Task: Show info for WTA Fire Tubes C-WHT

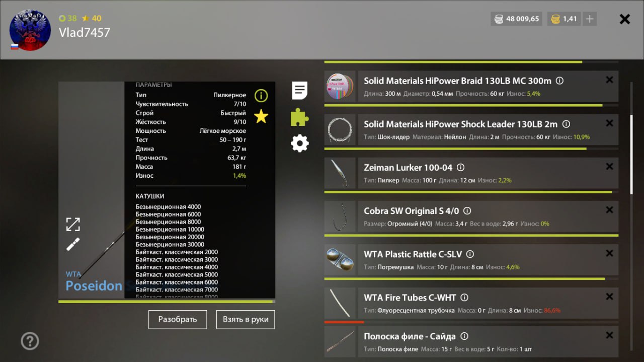Action: click(x=464, y=298)
